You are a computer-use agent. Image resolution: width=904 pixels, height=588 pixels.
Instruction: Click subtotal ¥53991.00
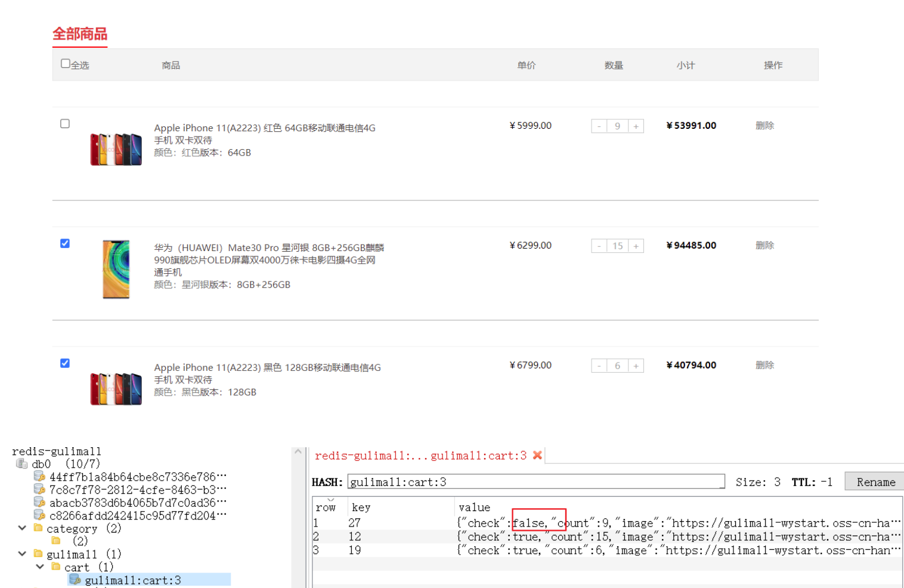point(691,125)
